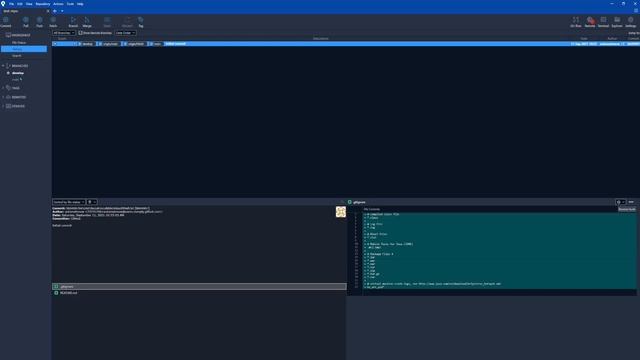Open the diff settings gear dropdown
640x360 pixels.
click(x=620, y=202)
